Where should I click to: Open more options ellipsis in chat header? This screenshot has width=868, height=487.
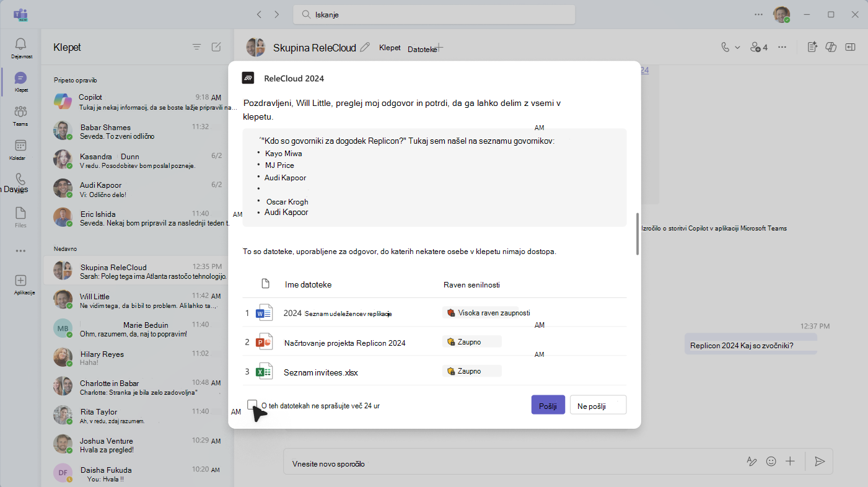pos(783,47)
